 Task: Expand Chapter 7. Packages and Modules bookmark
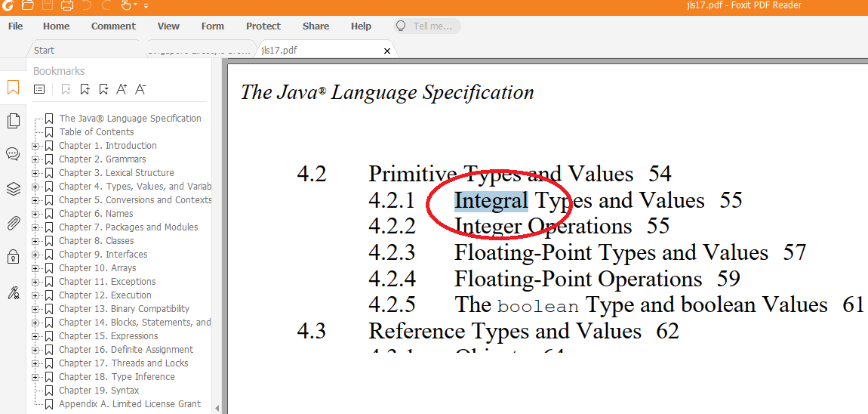[x=35, y=227]
